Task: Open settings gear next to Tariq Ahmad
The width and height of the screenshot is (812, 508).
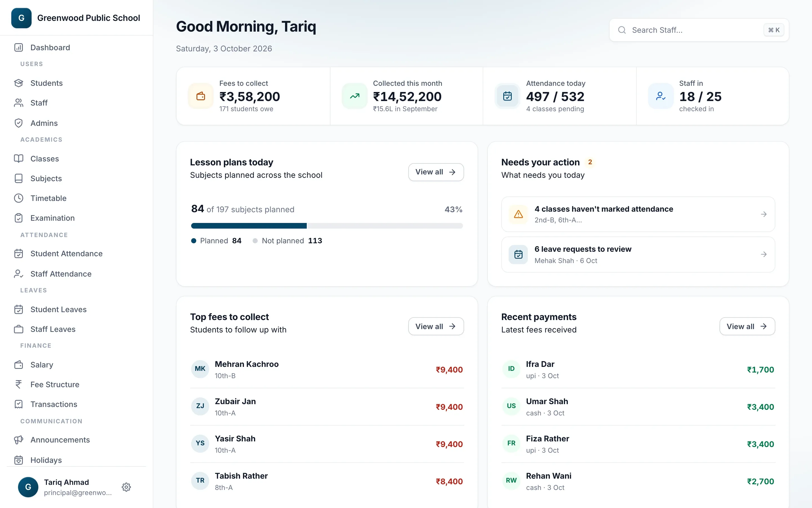Action: point(126,487)
